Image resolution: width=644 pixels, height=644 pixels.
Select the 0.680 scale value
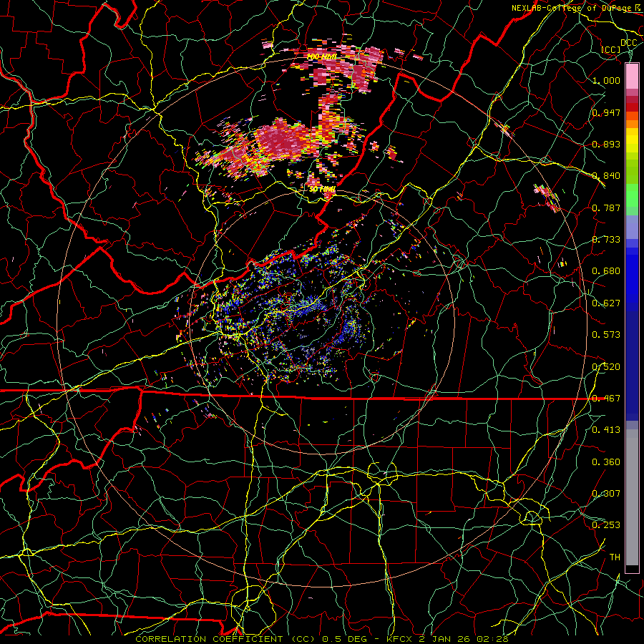[x=606, y=271]
